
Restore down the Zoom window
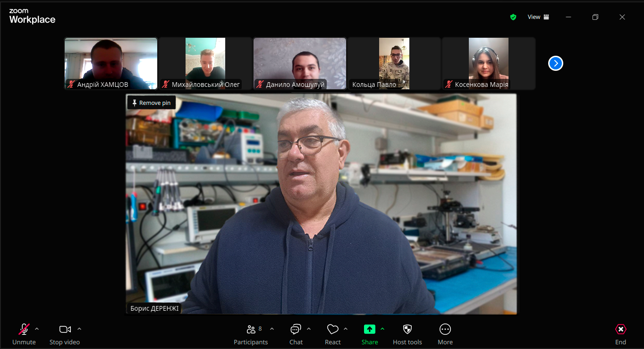pos(595,17)
